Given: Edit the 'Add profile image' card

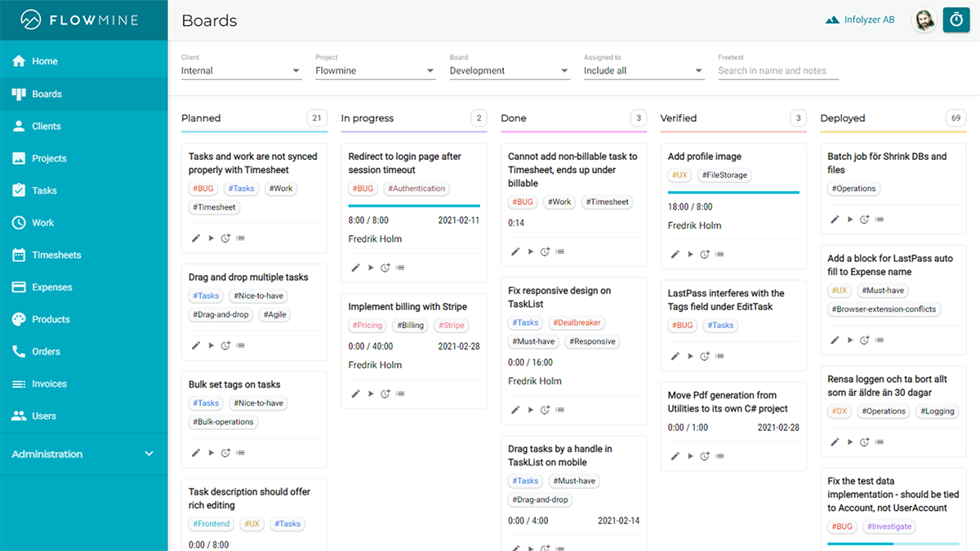Looking at the screenshot, I should click(675, 255).
